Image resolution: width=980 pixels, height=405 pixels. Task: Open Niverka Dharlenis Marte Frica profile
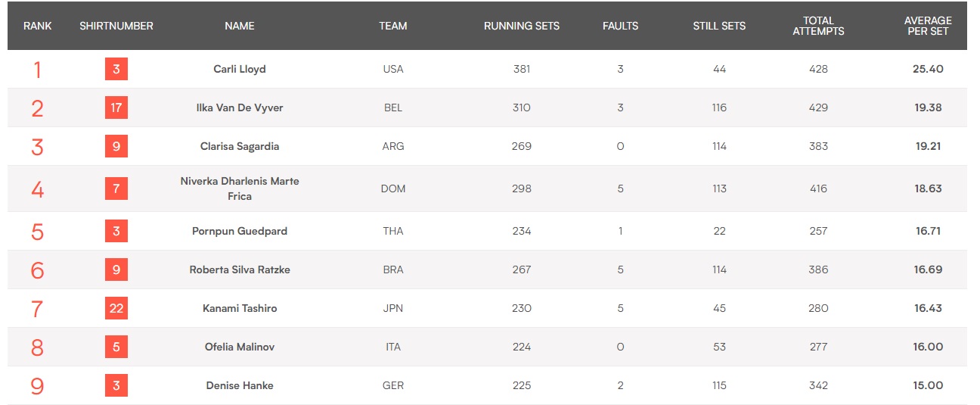tap(240, 188)
